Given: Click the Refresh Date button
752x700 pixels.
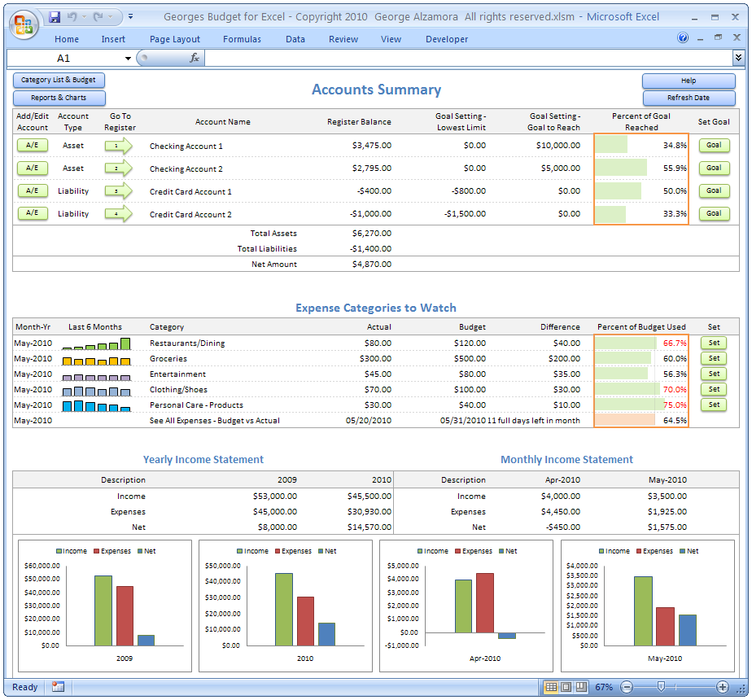Looking at the screenshot, I should [689, 97].
